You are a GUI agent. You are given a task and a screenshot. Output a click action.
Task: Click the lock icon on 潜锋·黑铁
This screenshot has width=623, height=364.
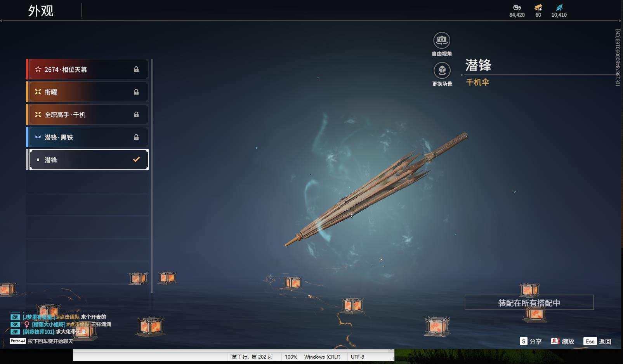point(136,137)
